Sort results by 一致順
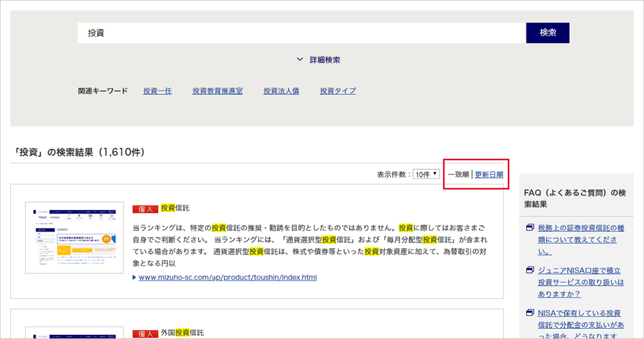Viewport: 644px width, 339px height. (458, 175)
